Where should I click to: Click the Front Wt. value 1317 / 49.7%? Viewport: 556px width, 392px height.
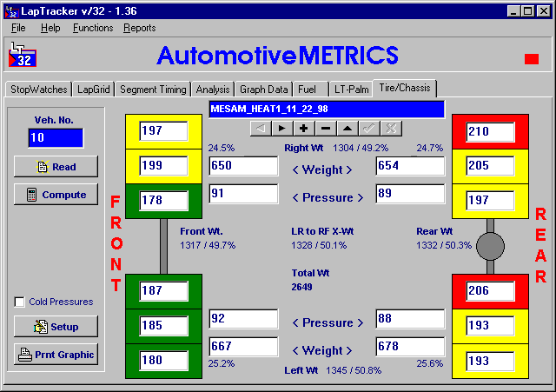click(x=208, y=245)
